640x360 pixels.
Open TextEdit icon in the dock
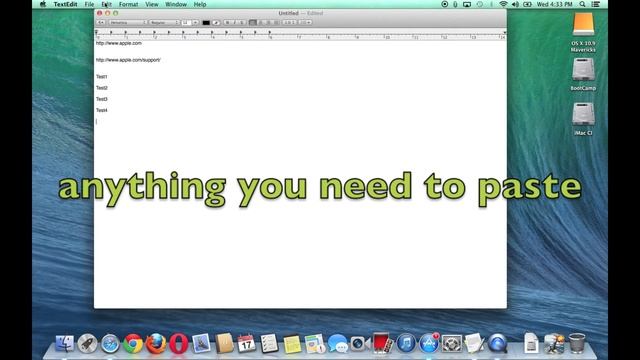pyautogui.click(x=474, y=343)
